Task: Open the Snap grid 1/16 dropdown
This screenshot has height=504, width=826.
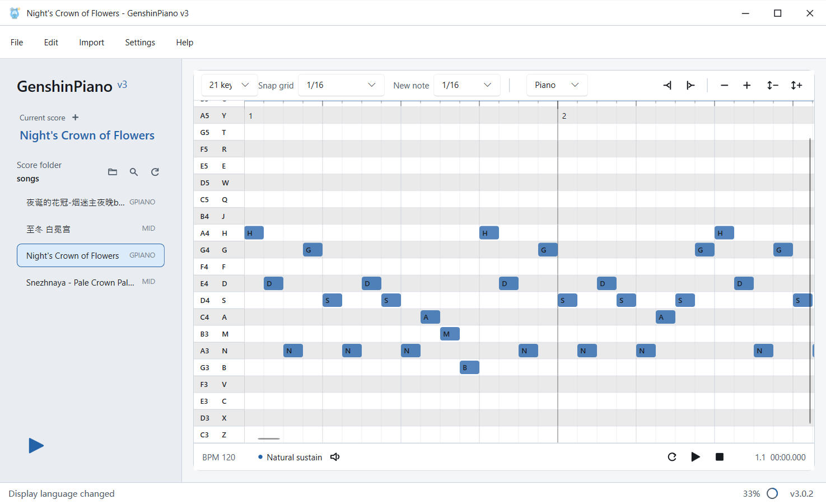Action: [341, 85]
